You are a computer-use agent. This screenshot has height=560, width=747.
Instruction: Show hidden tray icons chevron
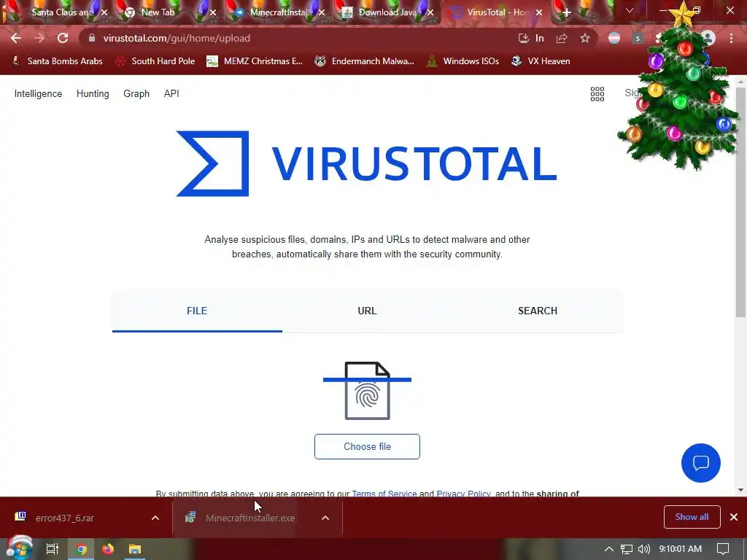609,549
